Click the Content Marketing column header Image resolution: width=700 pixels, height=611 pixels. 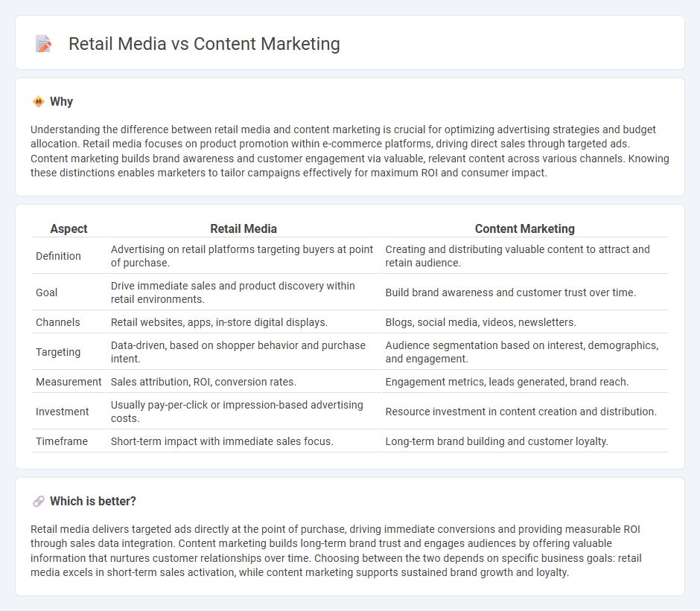(x=524, y=229)
